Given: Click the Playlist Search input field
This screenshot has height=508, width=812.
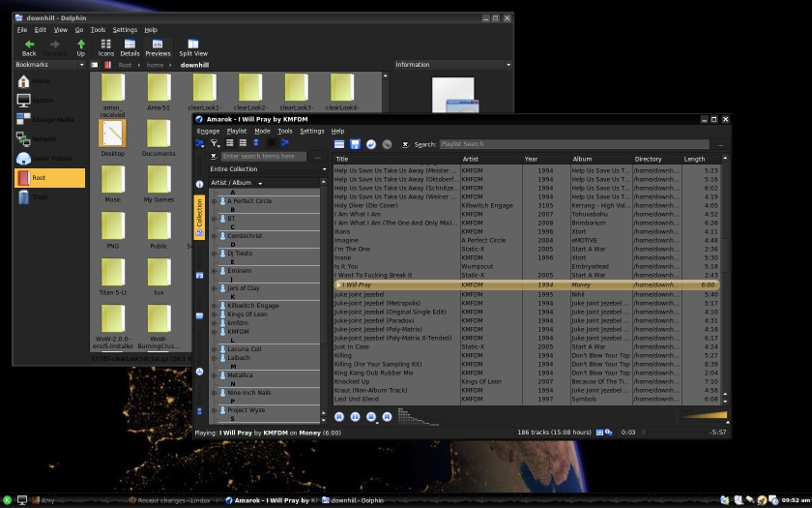Looking at the screenshot, I should pyautogui.click(x=574, y=144).
